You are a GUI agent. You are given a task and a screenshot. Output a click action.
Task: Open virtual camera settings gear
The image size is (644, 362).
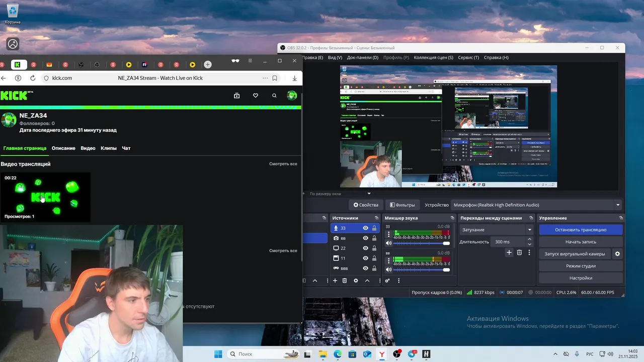[617, 254]
